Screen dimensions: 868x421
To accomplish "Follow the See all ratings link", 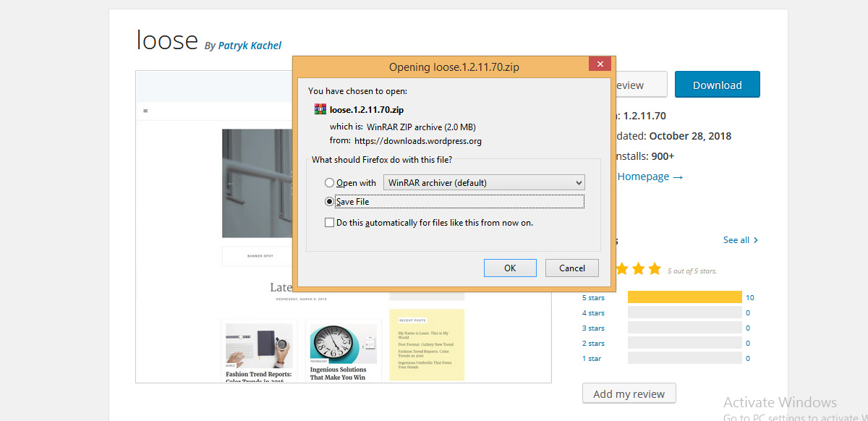I will click(x=741, y=239).
